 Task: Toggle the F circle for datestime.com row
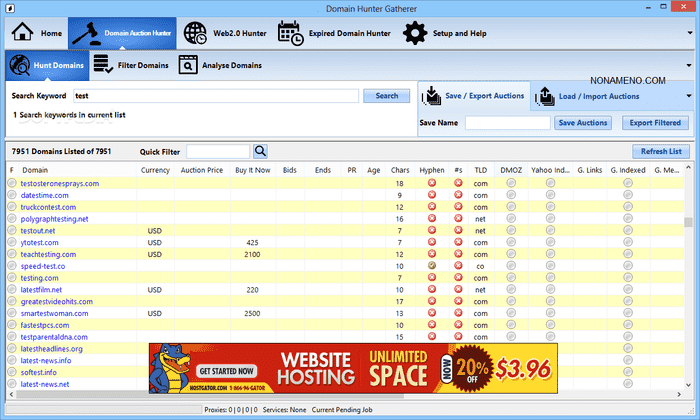12,196
